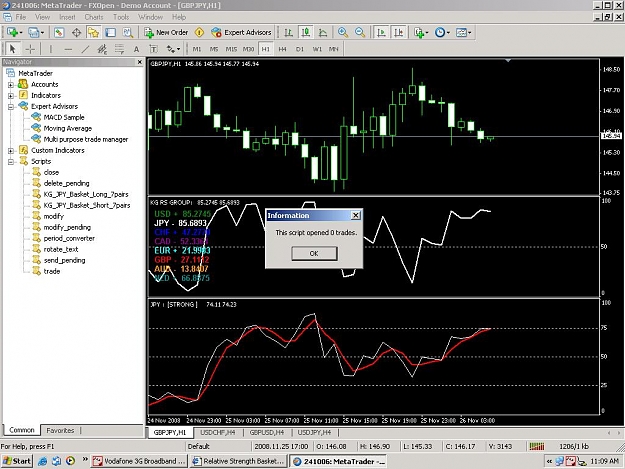Viewport: 625px width, 469px height.
Task: Switch to the Favorites tab in Navigator
Action: pos(60,430)
